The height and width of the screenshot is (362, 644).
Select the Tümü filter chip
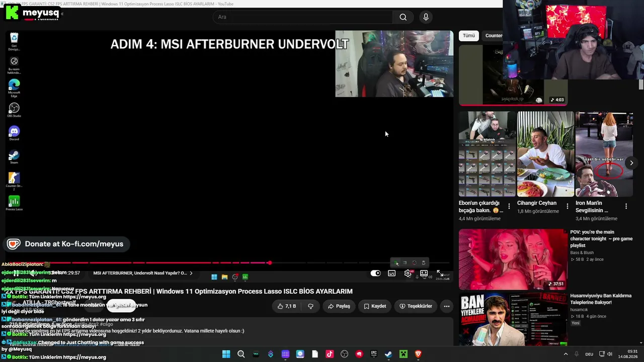(x=469, y=36)
